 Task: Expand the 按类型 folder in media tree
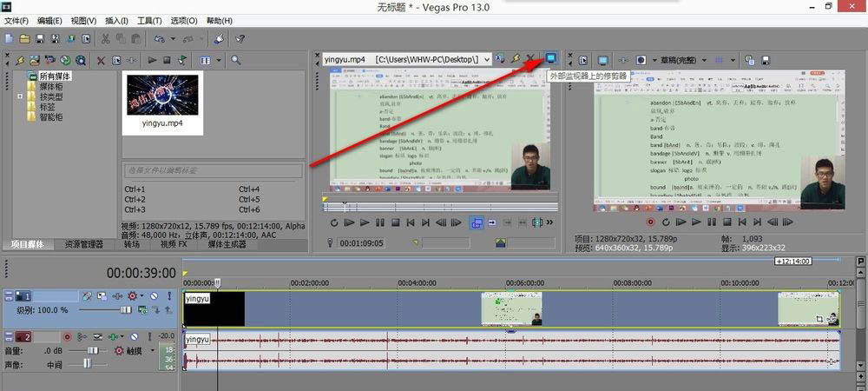[x=19, y=96]
